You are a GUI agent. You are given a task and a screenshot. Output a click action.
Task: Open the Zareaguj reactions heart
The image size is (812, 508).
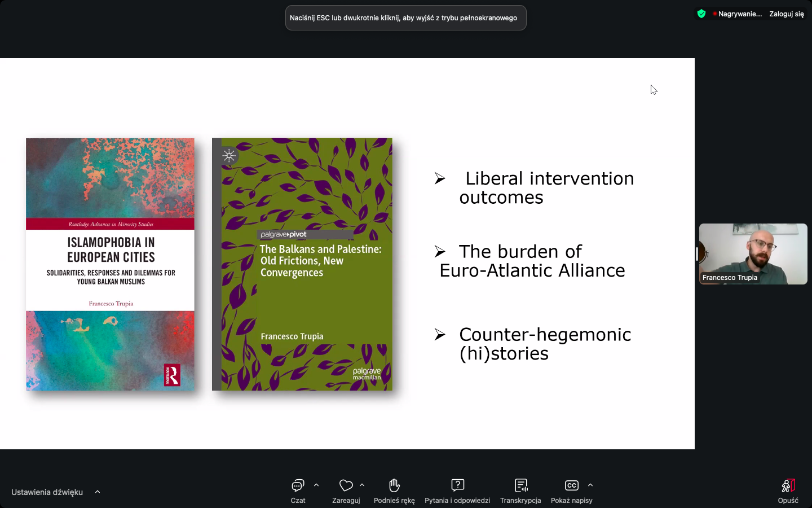346,491
